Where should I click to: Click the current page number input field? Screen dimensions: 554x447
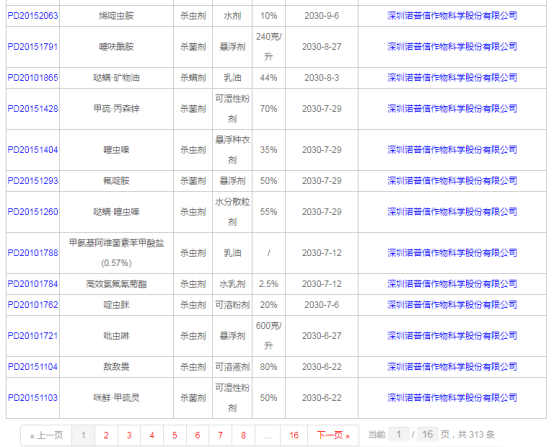pos(399,434)
